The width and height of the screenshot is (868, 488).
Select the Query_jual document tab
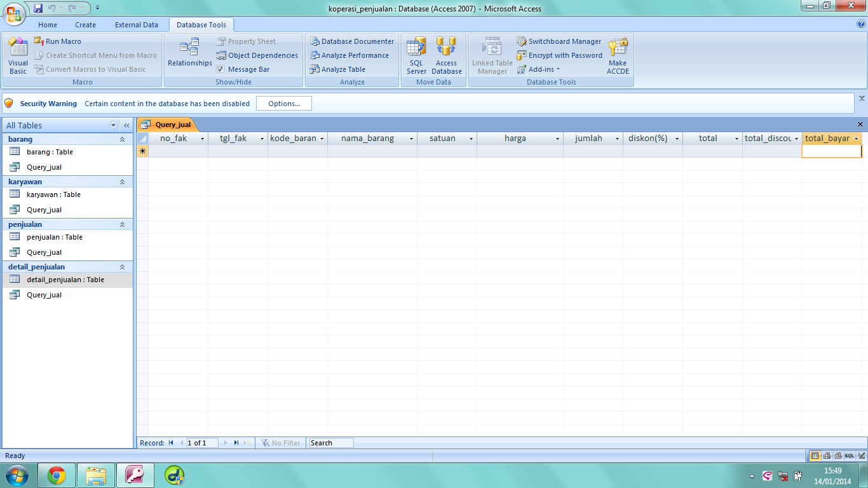point(166,125)
